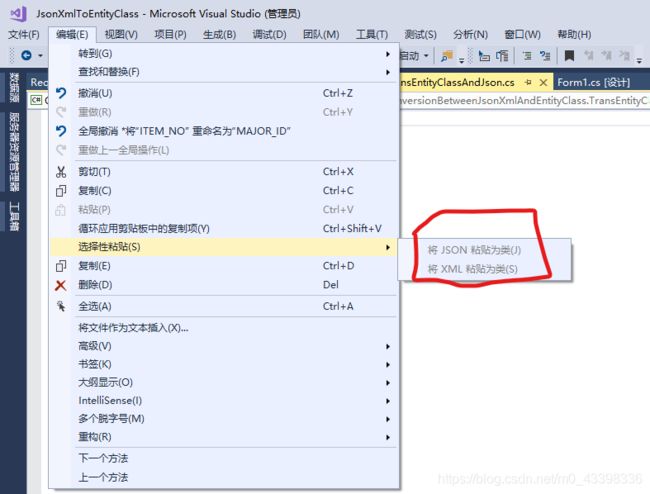Expand the 重构(R) submenu
The width and height of the screenshot is (650, 494).
(x=388, y=437)
